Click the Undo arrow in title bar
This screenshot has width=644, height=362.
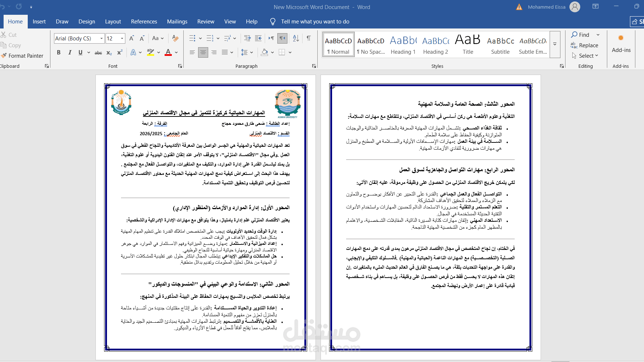(2, 7)
